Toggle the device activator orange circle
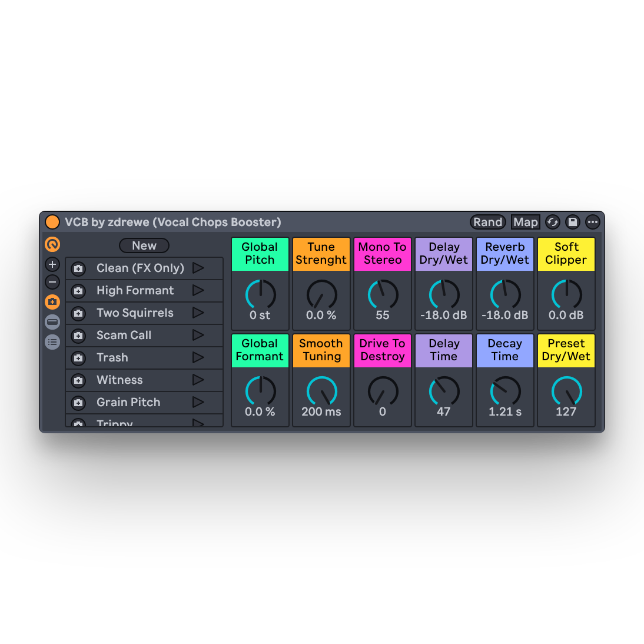The height and width of the screenshot is (644, 644). pos(52,222)
